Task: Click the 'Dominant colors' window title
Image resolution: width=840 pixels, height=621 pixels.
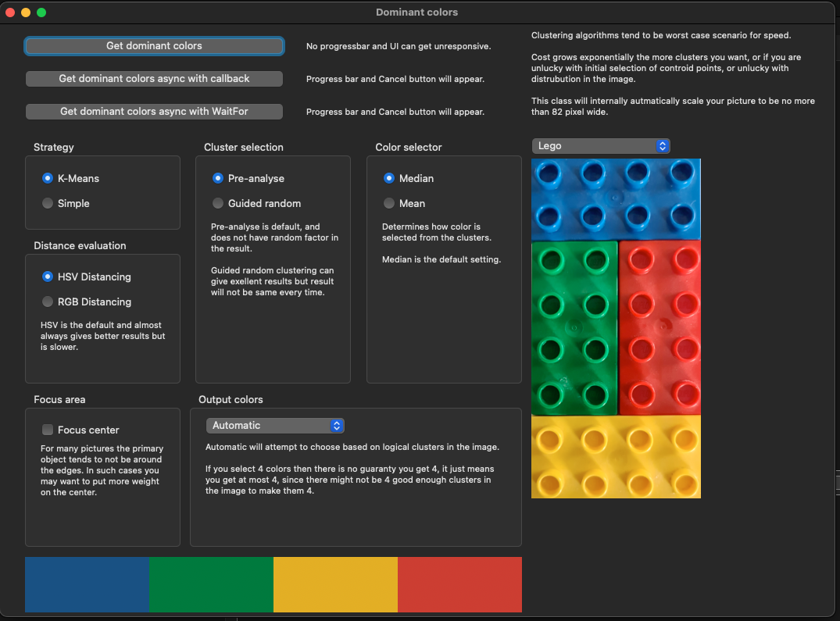Action: [416, 12]
